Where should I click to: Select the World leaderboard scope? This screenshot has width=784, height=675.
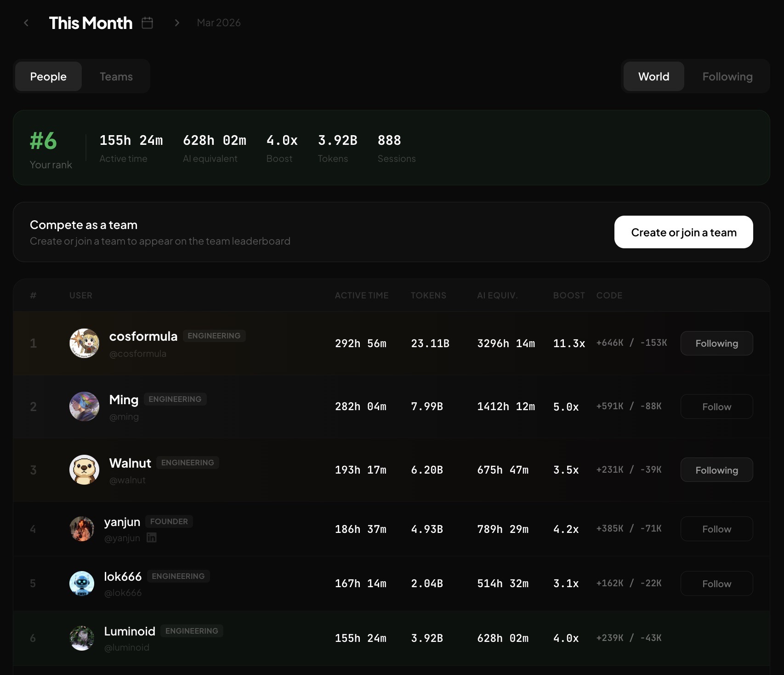tap(653, 76)
